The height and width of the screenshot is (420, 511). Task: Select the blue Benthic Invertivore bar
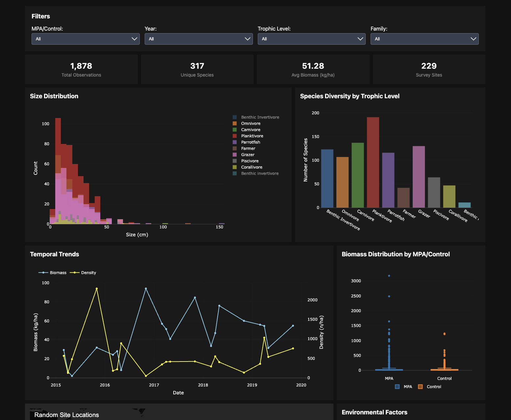pos(327,178)
